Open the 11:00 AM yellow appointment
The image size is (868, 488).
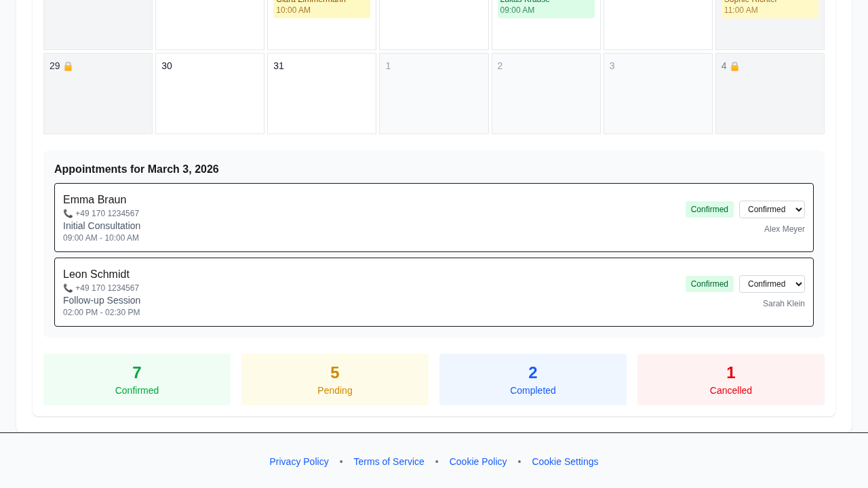[x=770, y=7]
